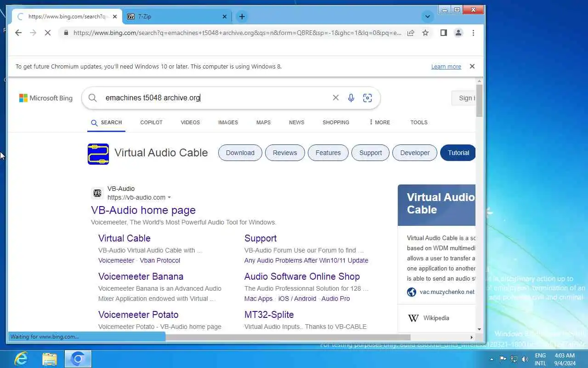Open the iOS / Android link

(x=297, y=299)
